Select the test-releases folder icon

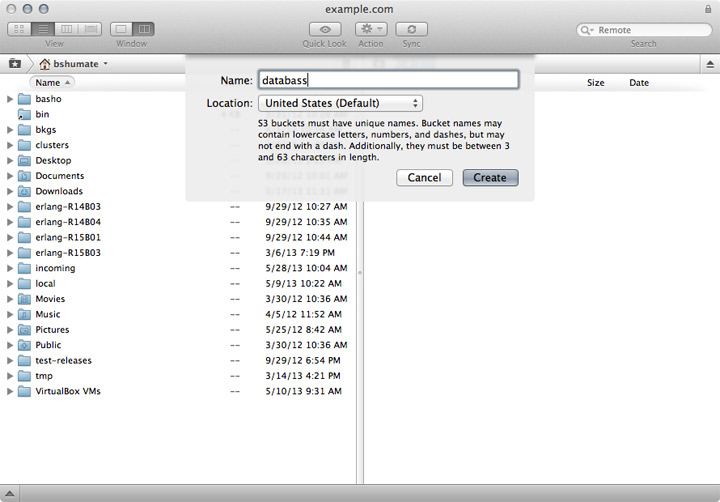click(24, 361)
